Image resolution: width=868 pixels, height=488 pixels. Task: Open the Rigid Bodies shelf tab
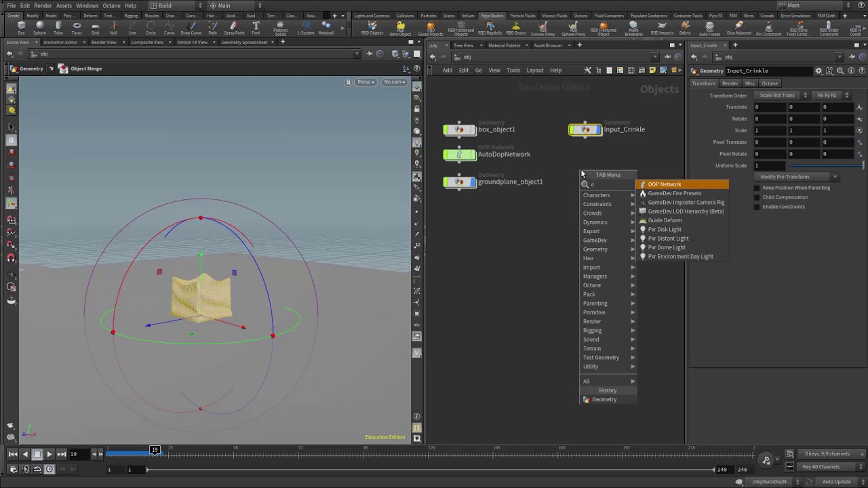click(492, 16)
